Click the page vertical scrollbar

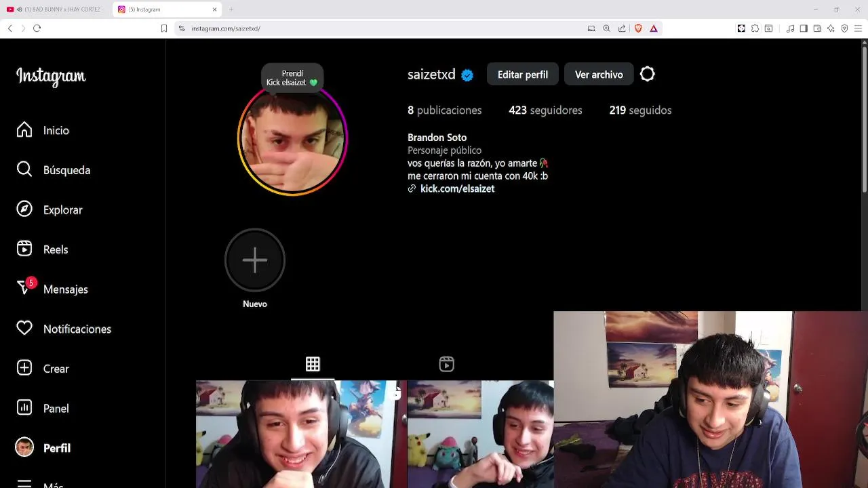(864, 119)
